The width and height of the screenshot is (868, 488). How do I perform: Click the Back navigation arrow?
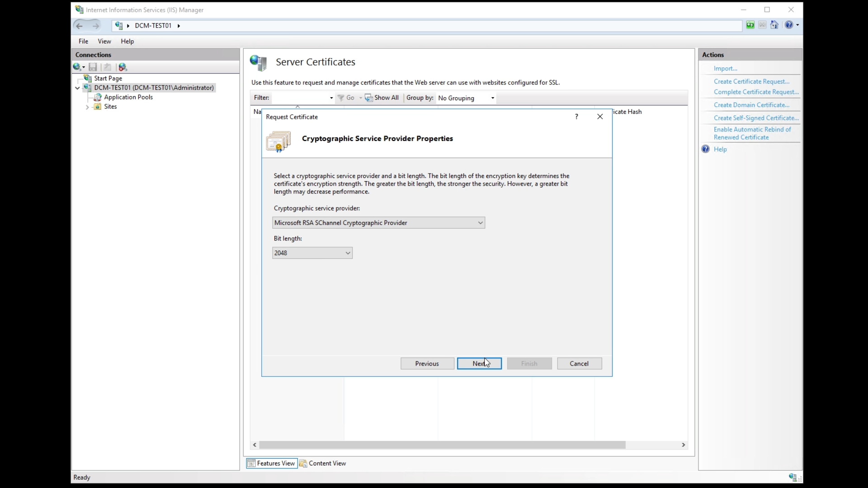pyautogui.click(x=80, y=26)
